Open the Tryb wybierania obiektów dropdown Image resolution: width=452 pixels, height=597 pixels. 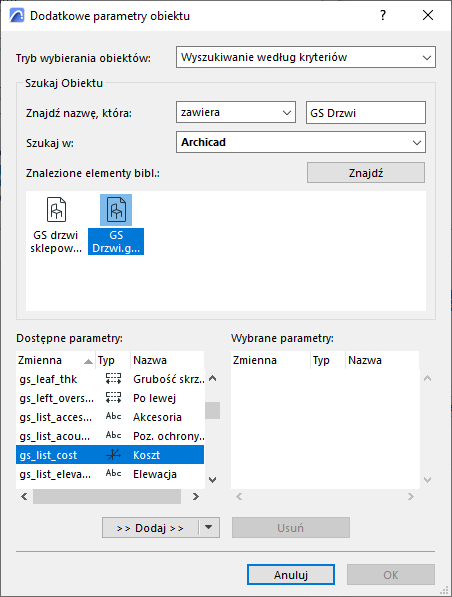coord(306,57)
